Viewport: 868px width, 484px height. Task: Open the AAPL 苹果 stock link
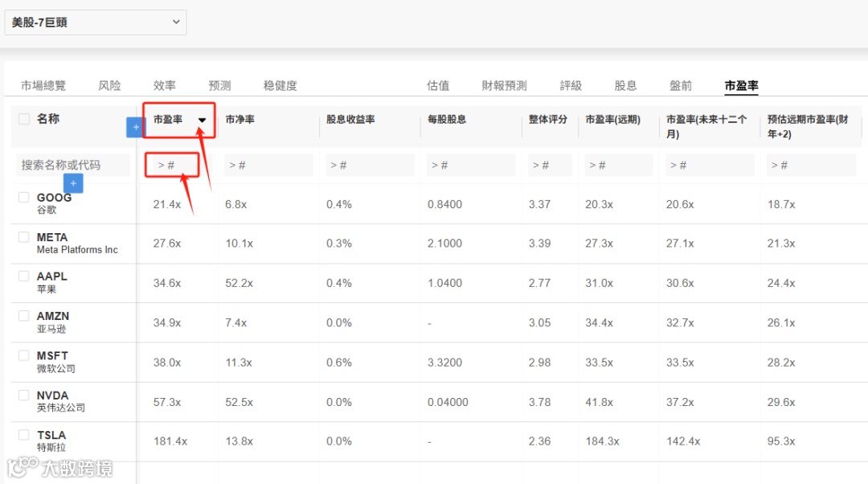[51, 282]
